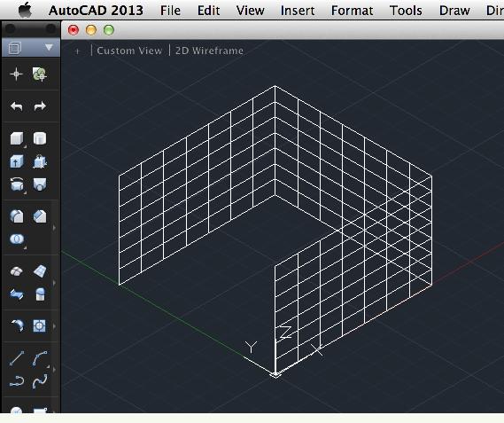Open the Edit menu
The height and width of the screenshot is (423, 504).
209,11
